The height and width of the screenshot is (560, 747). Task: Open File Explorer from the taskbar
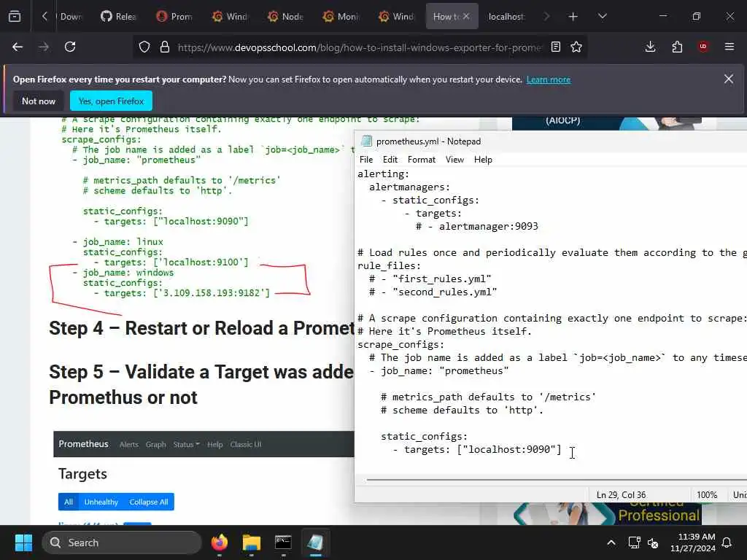pyautogui.click(x=252, y=542)
